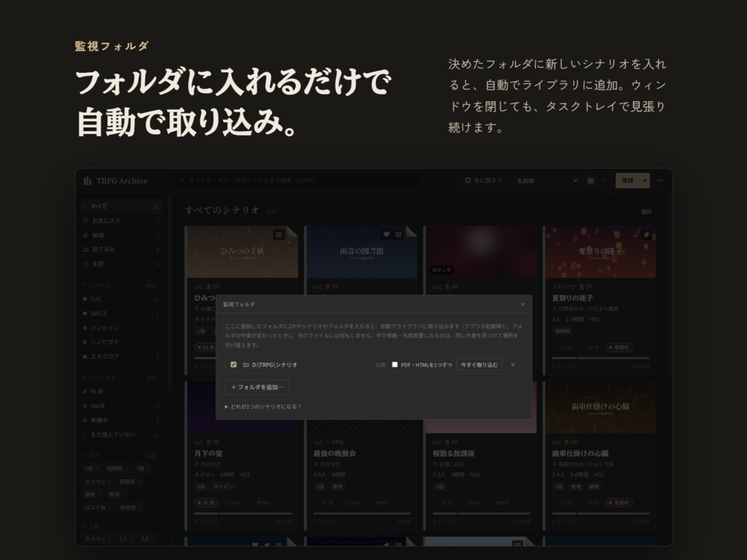Collapse the タグ sidebar section
The width and height of the screenshot is (747, 560).
click(x=90, y=456)
